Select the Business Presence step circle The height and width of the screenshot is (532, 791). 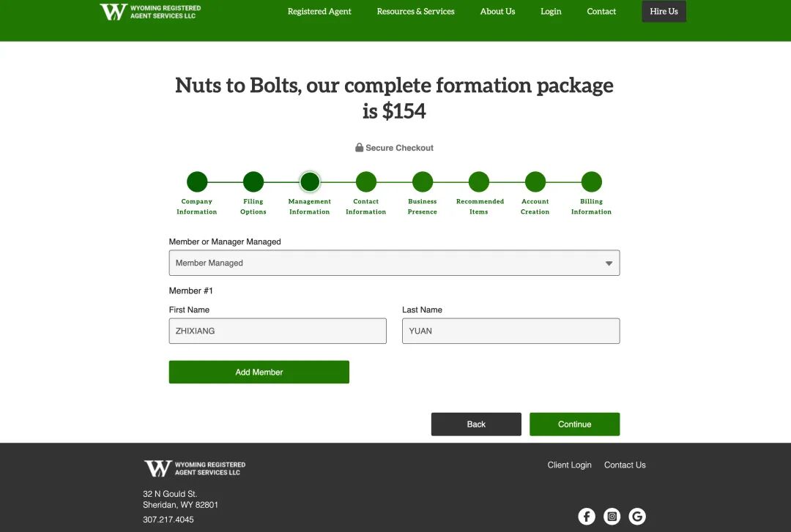(423, 181)
